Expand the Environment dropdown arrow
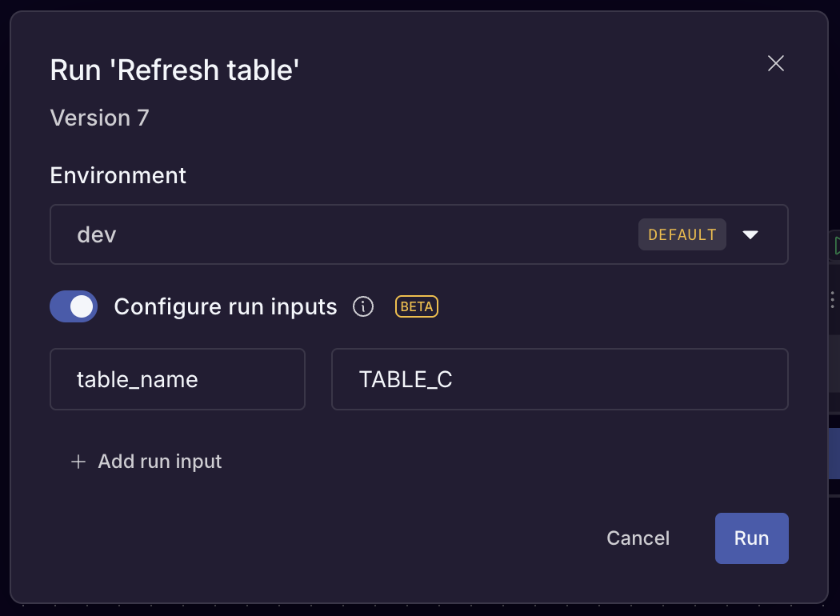Viewport: 840px width, 616px height. pos(750,234)
